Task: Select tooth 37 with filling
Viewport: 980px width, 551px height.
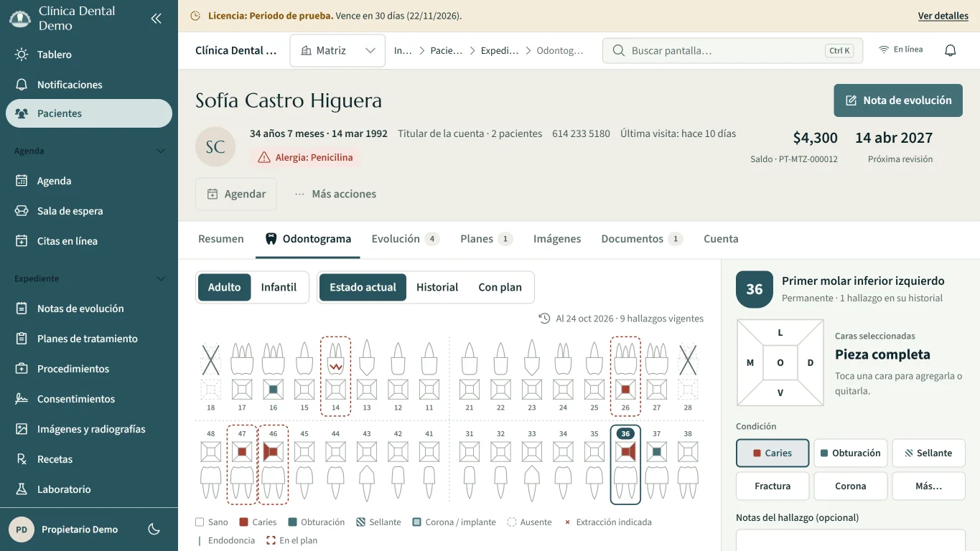Action: click(656, 465)
